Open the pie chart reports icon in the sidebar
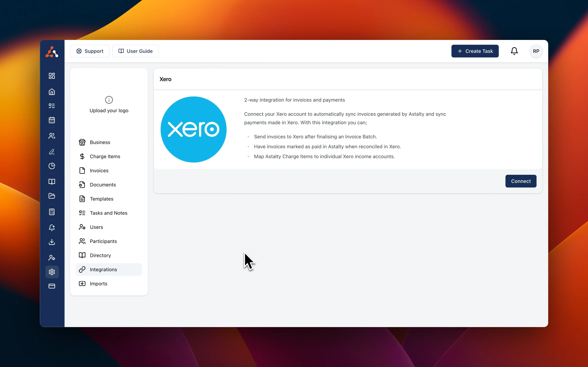 click(52, 166)
